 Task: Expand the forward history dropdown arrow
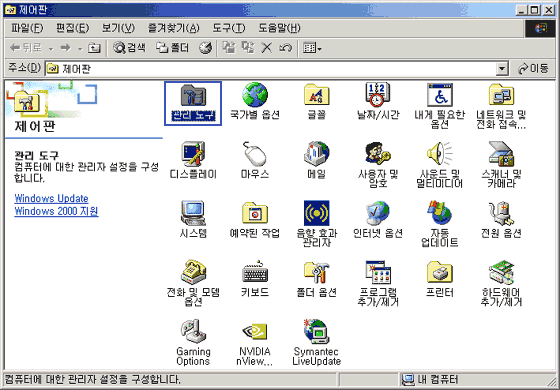(80, 48)
